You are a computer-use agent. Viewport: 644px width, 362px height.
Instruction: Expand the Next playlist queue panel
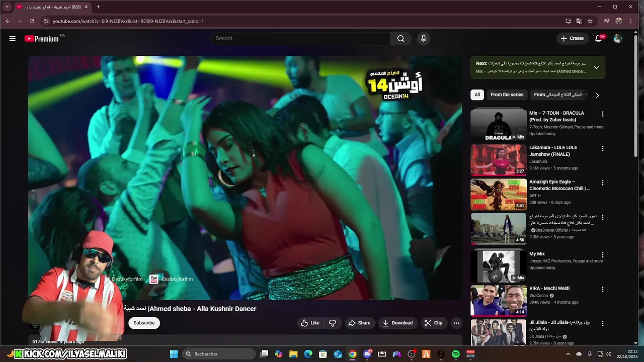596,67
